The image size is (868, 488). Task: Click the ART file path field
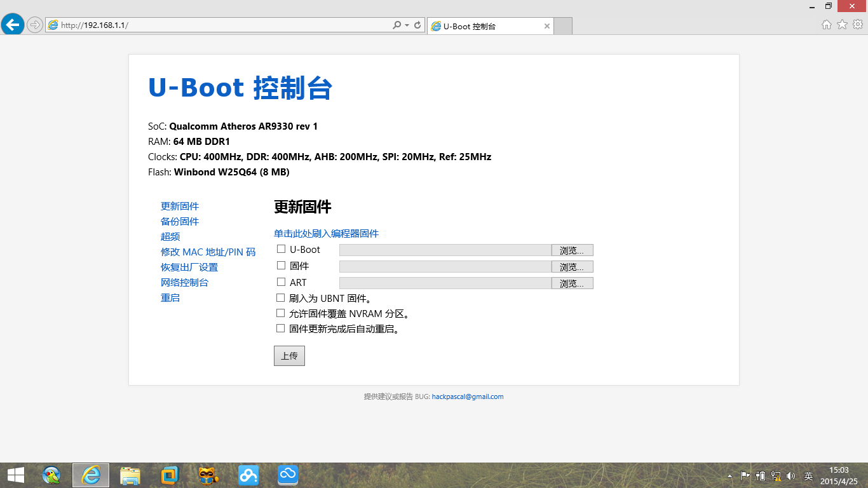click(x=445, y=283)
